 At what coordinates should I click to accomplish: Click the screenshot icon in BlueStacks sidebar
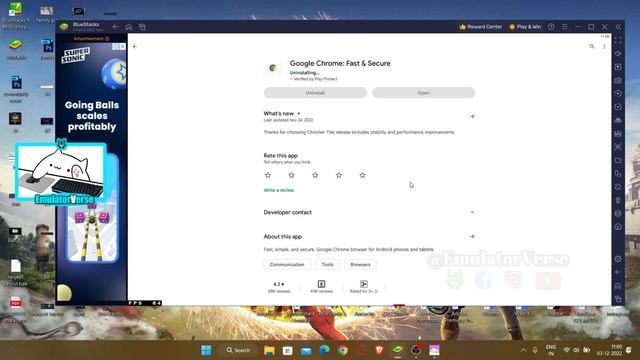click(618, 147)
